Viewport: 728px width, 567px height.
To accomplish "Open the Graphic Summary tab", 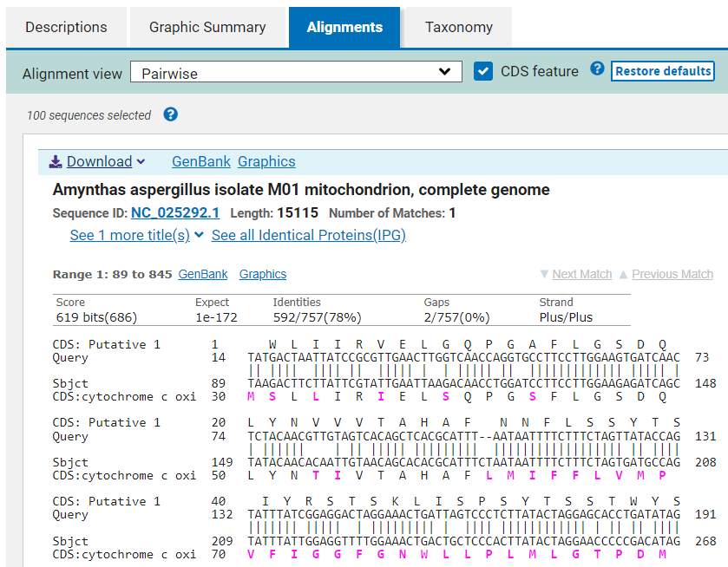I will tap(207, 27).
